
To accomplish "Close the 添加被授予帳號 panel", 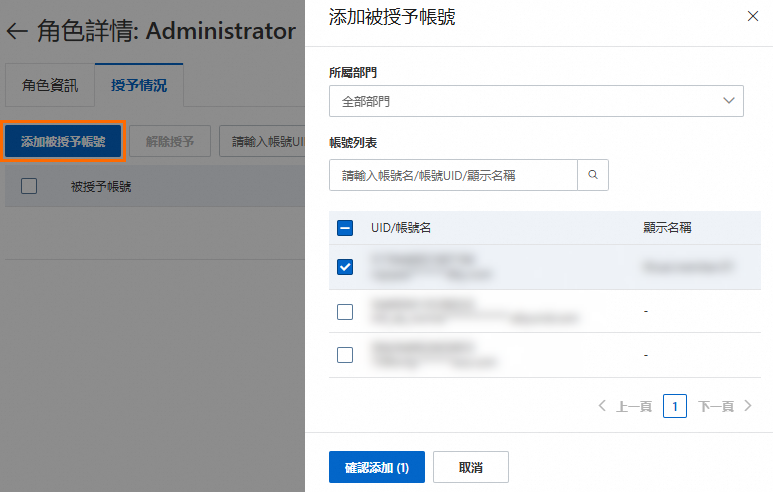I will click(x=752, y=16).
